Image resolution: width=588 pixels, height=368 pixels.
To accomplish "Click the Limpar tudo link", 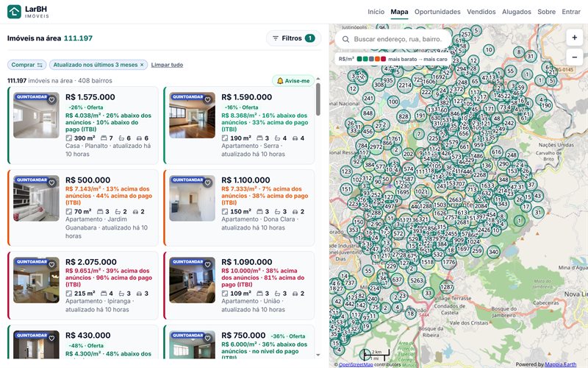I will click(167, 65).
